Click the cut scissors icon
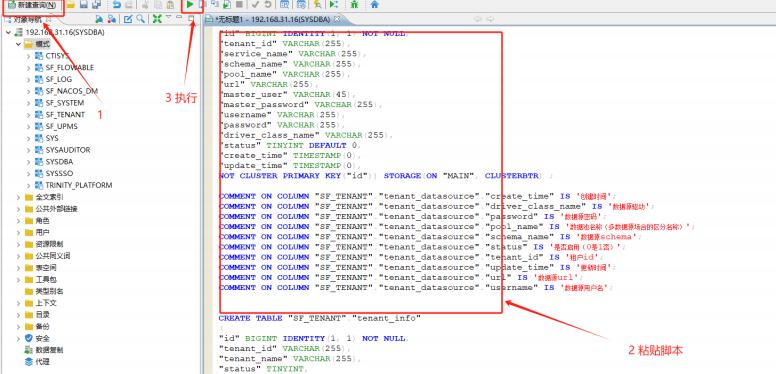 click(x=146, y=5)
